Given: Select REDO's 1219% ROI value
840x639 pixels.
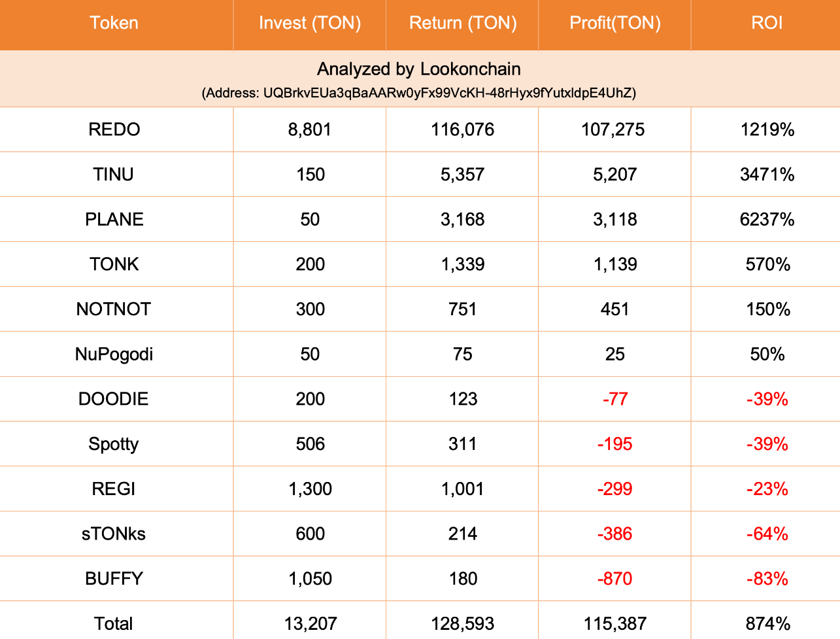Looking at the screenshot, I should point(767,130).
